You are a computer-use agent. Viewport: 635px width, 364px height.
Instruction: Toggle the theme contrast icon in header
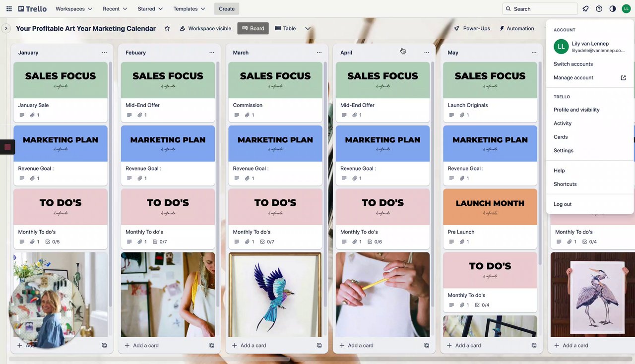(x=613, y=8)
